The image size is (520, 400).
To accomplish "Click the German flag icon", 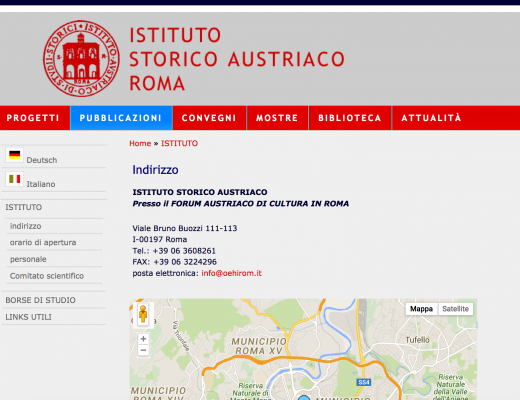I will coord(15,155).
